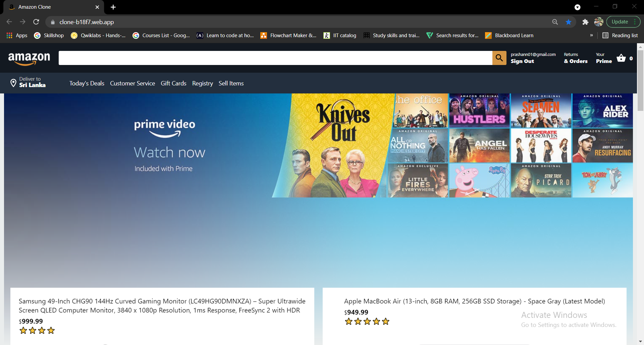Expand hidden bookmarks with double chevron
Screen dimensions: 644x345
pos(591,36)
